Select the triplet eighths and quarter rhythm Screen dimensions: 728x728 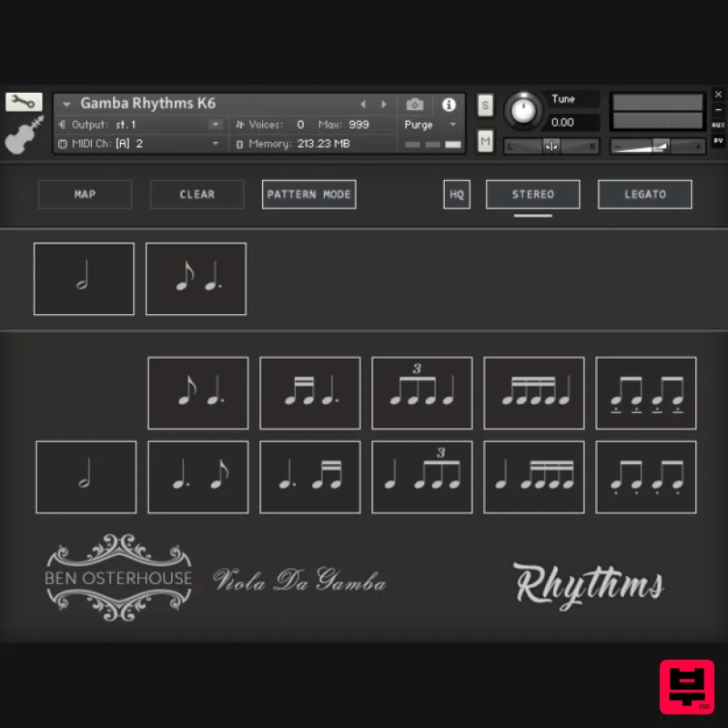pyautogui.click(x=421, y=393)
